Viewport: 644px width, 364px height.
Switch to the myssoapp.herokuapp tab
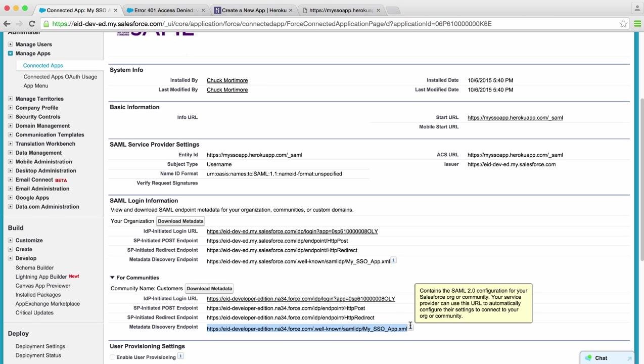[341, 10]
